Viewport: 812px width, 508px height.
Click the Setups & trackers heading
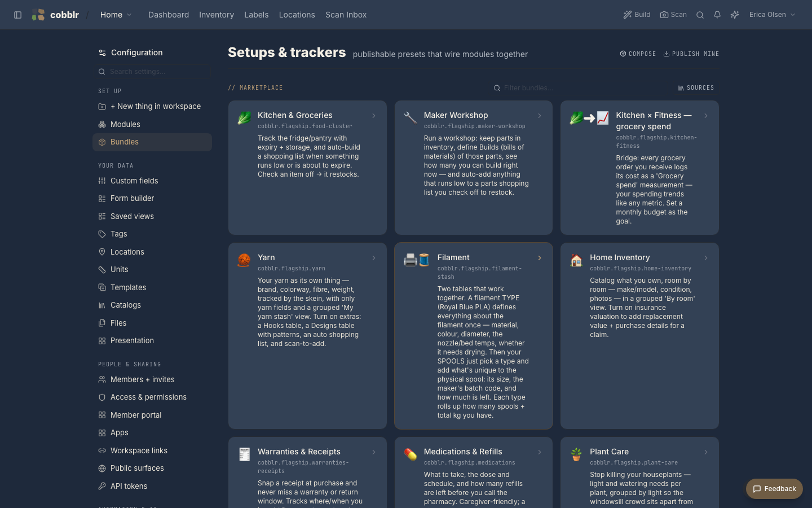click(287, 52)
